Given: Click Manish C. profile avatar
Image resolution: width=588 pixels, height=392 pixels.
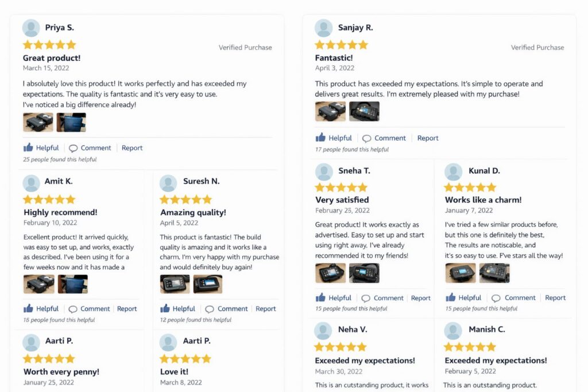Looking at the screenshot, I should [x=453, y=331].
